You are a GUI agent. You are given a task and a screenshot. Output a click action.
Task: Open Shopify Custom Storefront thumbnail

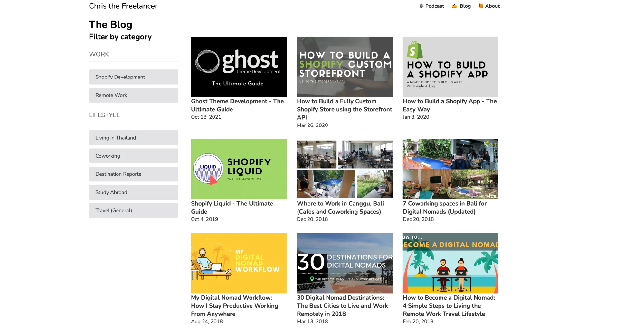(345, 67)
